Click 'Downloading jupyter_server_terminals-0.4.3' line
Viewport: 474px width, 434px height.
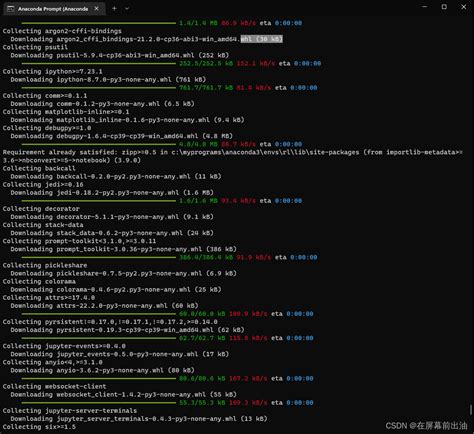click(x=139, y=419)
